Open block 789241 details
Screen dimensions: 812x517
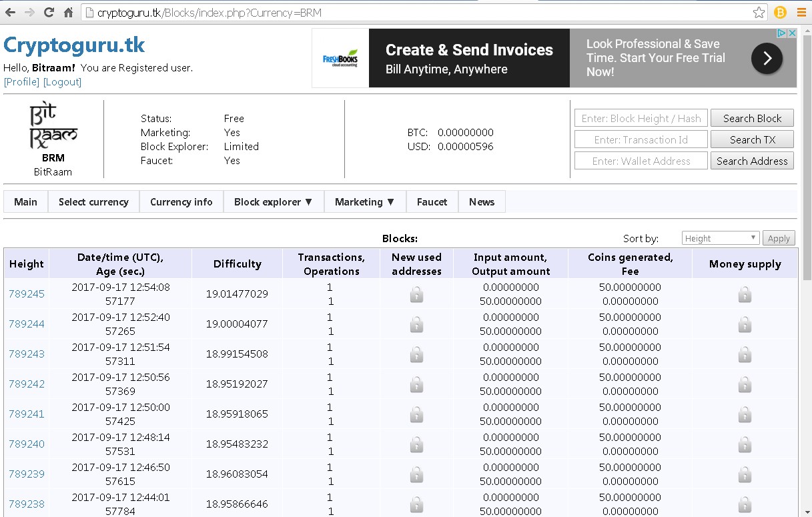(27, 414)
